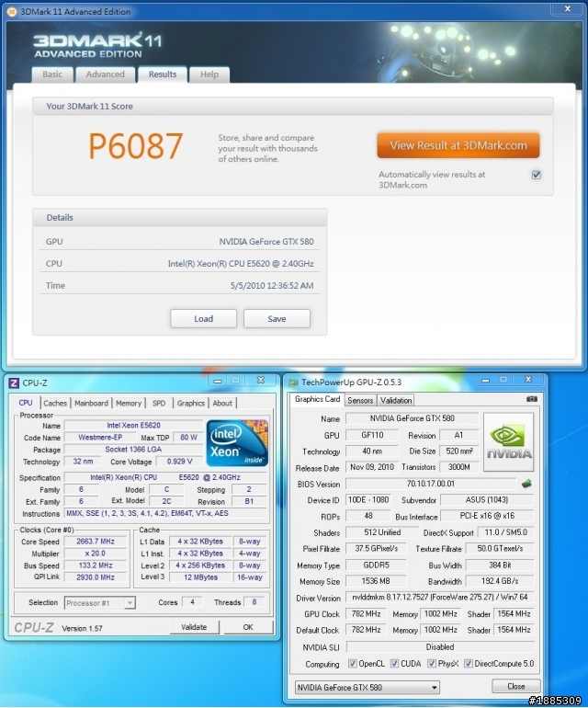Screen dimensions: 588x708
Task: Click the Intel Xeon E5620 name field
Action: point(133,426)
